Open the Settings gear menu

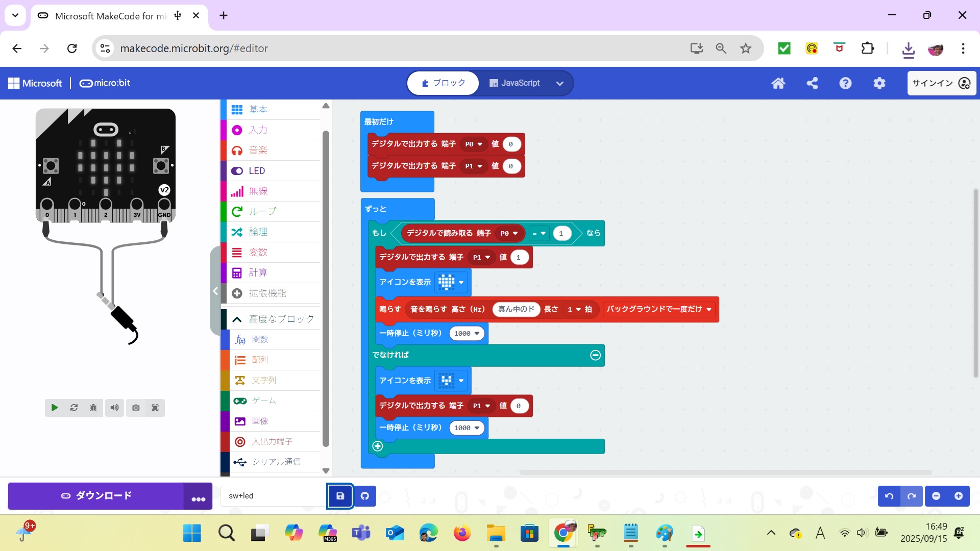pos(879,83)
